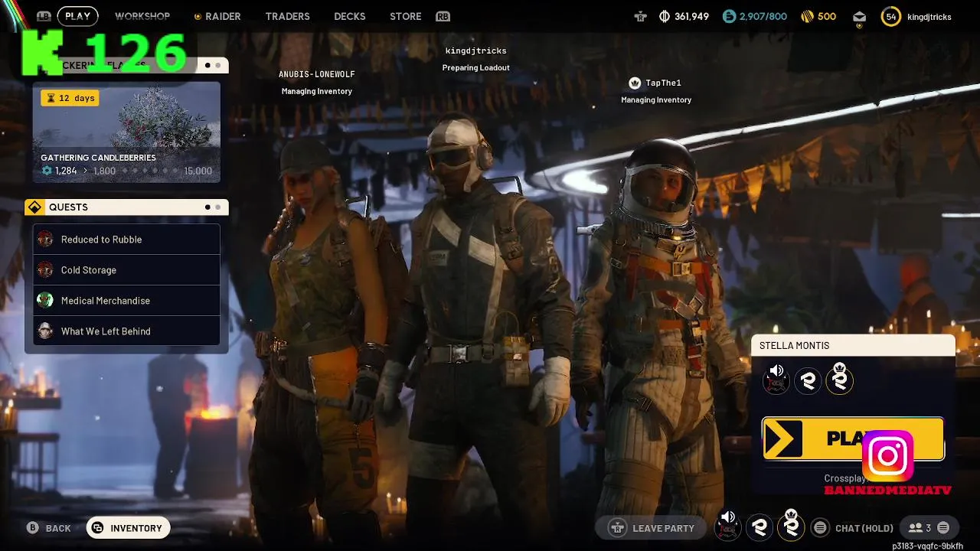Open the TRADERS tab
Screen dimensions: 980x551
pyautogui.click(x=288, y=16)
